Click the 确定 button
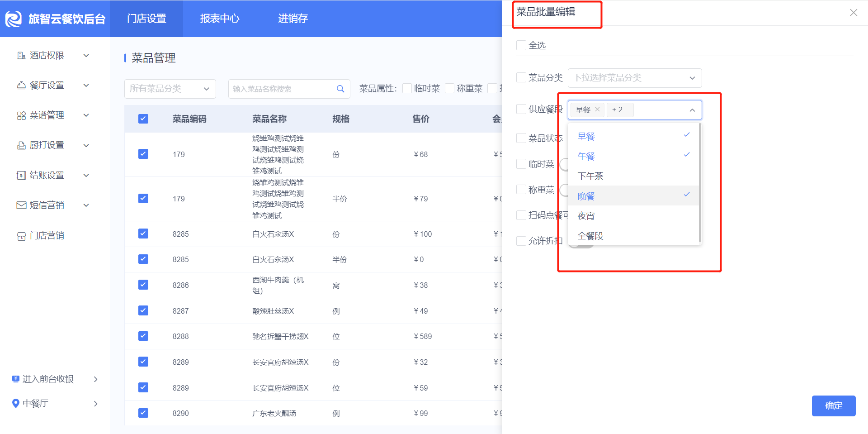 tap(834, 405)
